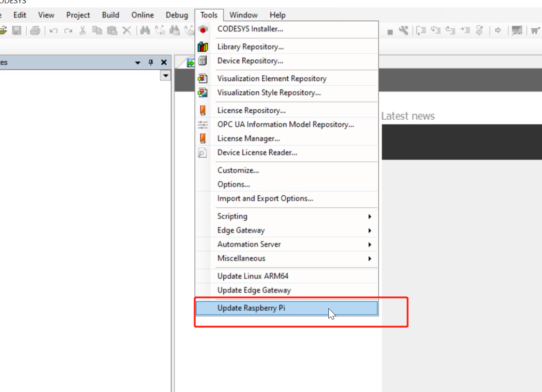Click the Copy icon in toolbar

pyautogui.click(x=97, y=30)
